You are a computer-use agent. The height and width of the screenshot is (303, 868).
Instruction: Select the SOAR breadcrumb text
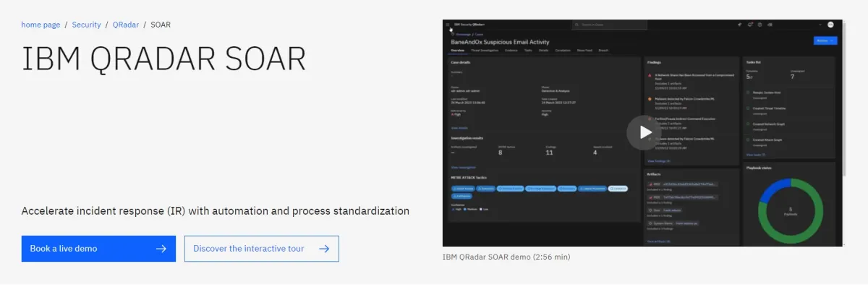(x=161, y=25)
